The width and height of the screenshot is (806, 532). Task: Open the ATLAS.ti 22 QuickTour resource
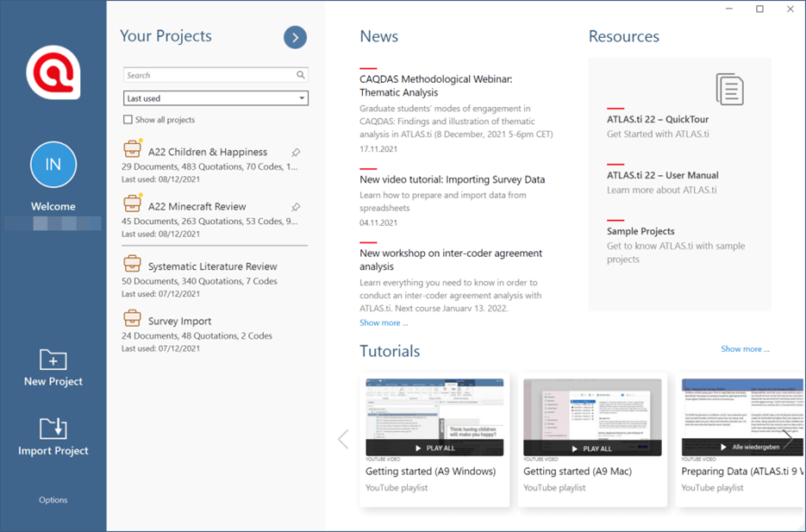(x=659, y=120)
